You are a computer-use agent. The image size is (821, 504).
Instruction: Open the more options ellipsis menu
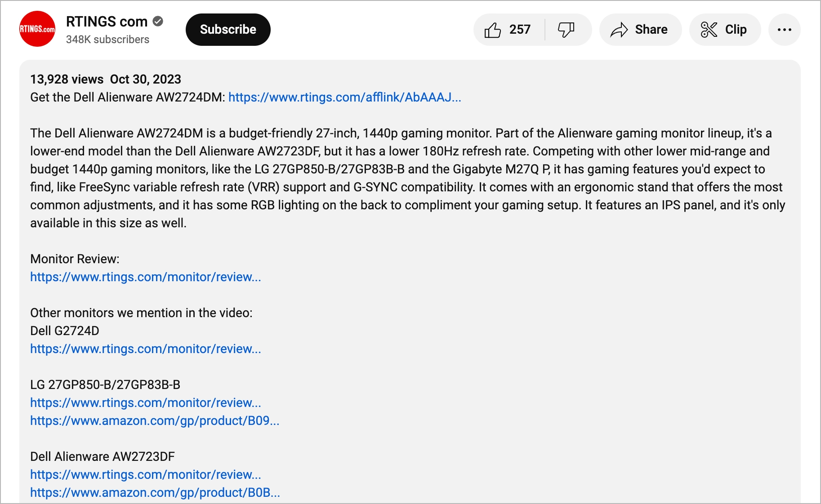click(x=784, y=29)
